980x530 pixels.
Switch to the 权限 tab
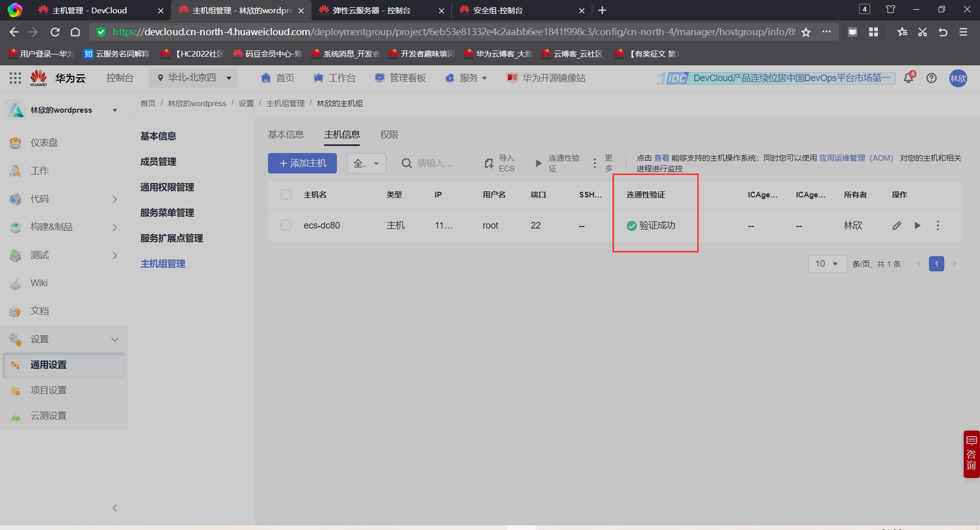[x=389, y=135]
